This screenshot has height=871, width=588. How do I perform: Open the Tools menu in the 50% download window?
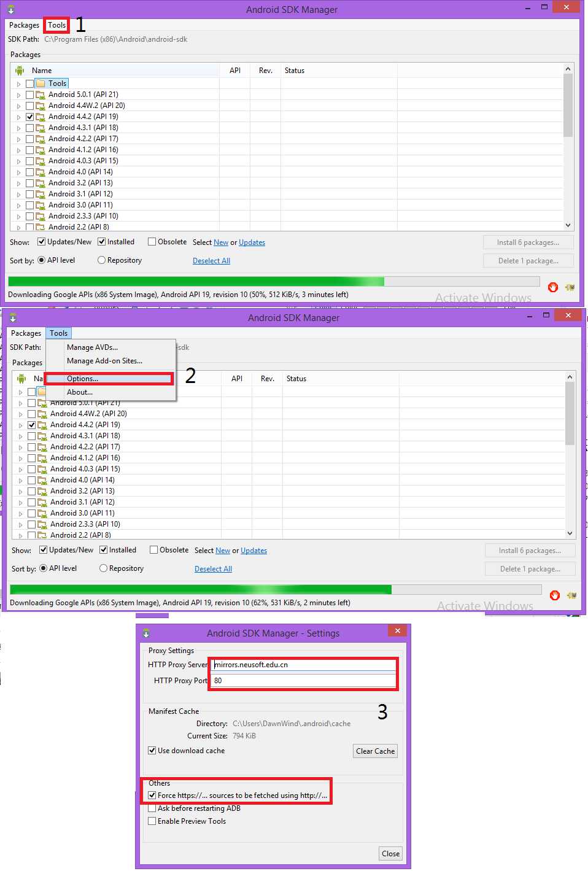tap(56, 25)
